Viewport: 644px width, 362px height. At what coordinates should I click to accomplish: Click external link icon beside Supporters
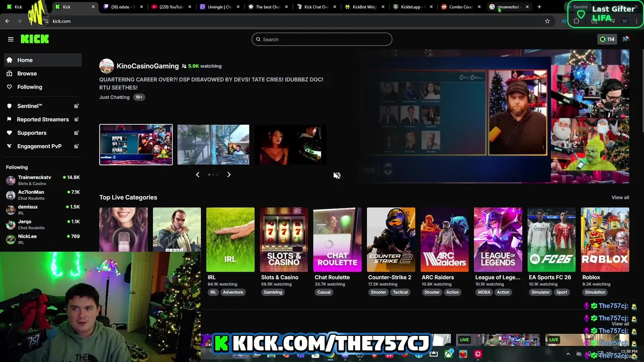tap(76, 133)
